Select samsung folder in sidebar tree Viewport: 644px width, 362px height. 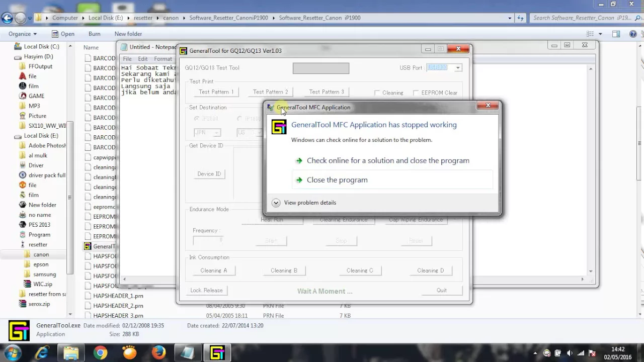(x=45, y=275)
